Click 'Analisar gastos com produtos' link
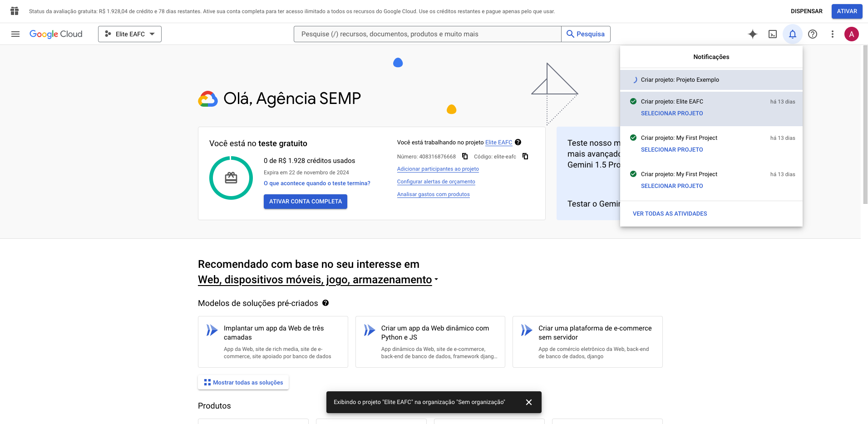 click(x=434, y=194)
